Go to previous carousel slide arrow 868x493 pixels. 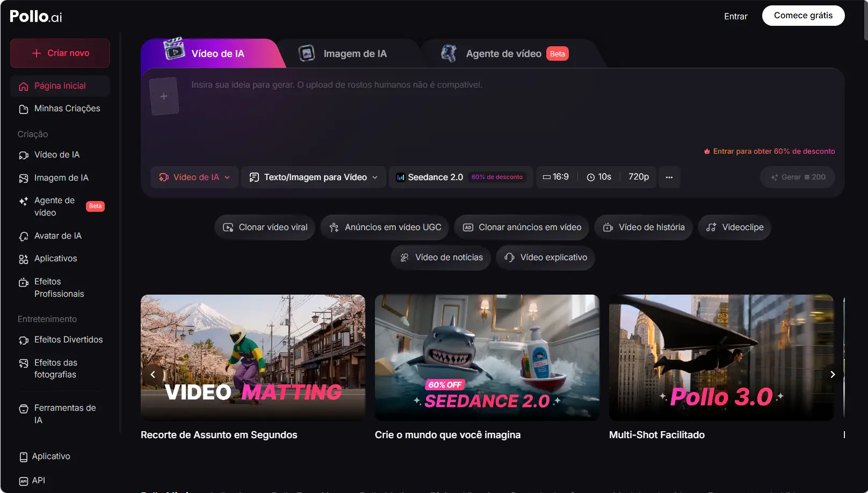pyautogui.click(x=153, y=374)
